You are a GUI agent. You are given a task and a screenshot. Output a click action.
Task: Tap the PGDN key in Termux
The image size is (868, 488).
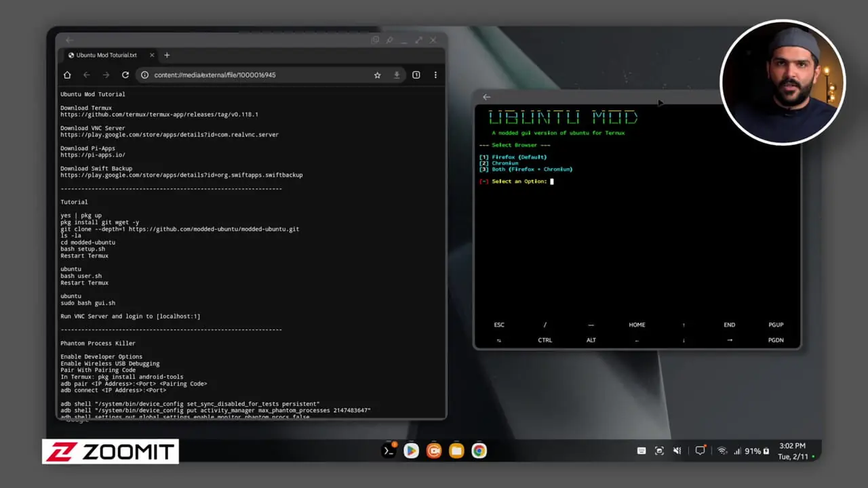pyautogui.click(x=776, y=340)
